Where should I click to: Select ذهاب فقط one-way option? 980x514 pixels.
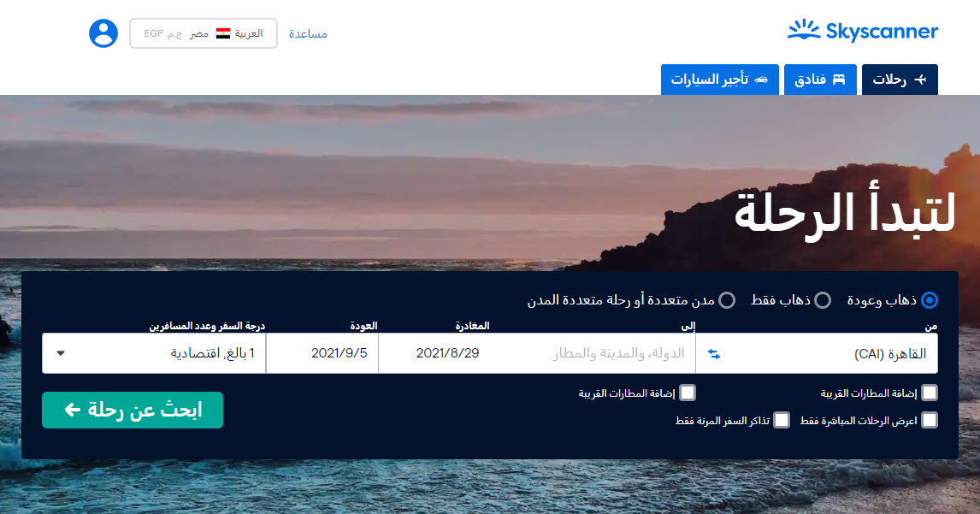click(822, 300)
